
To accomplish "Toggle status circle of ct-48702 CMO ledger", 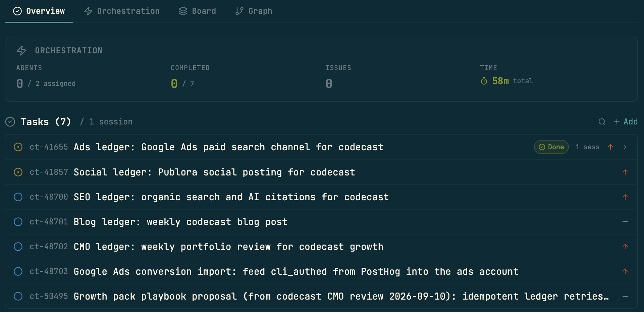I will tap(18, 247).
